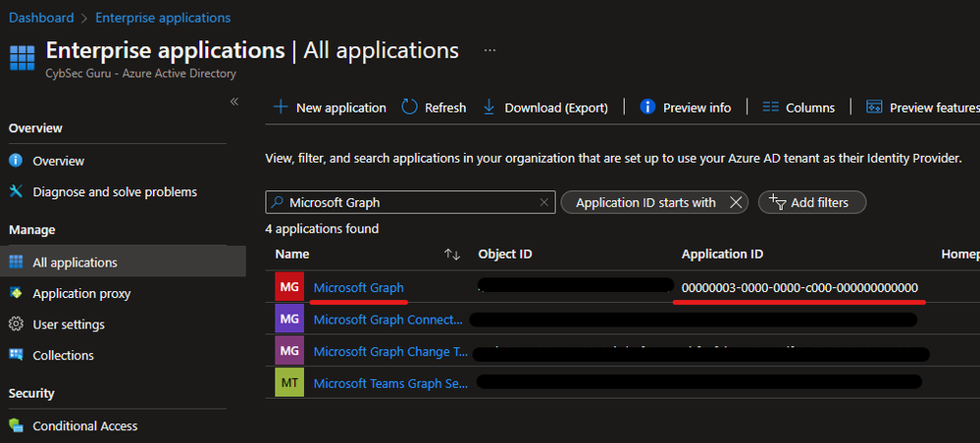
Task: Click the User settings gear icon
Action: click(16, 324)
